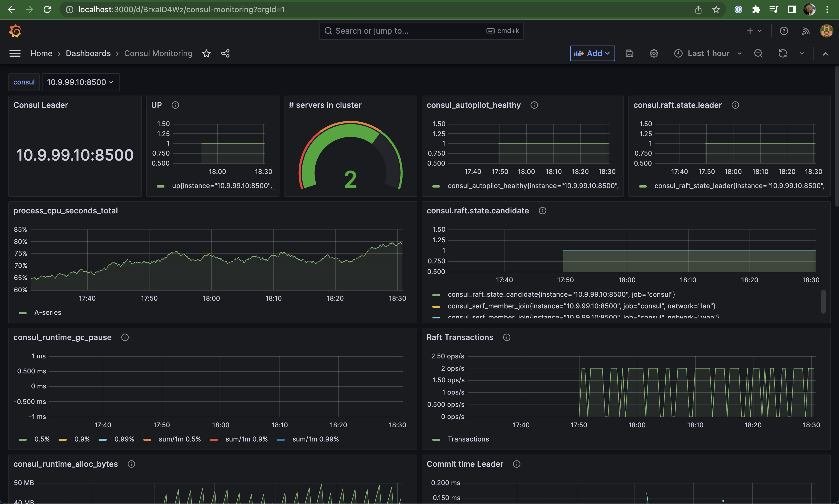Viewport: 839px width, 504px height.
Task: Show info for consul_runtime_gc_pause panel
Action: [125, 337]
